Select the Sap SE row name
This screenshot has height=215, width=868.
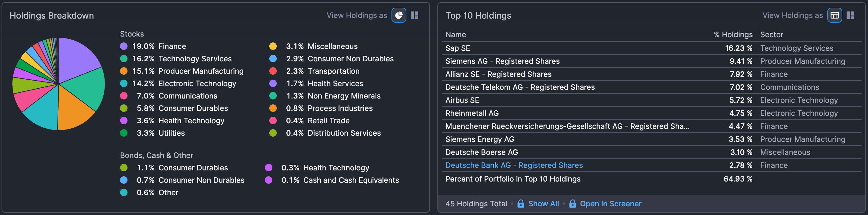click(x=458, y=48)
